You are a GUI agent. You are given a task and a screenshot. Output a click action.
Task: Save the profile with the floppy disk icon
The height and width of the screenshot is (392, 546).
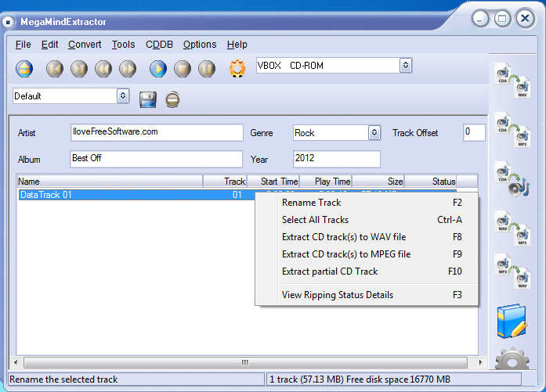(x=148, y=100)
